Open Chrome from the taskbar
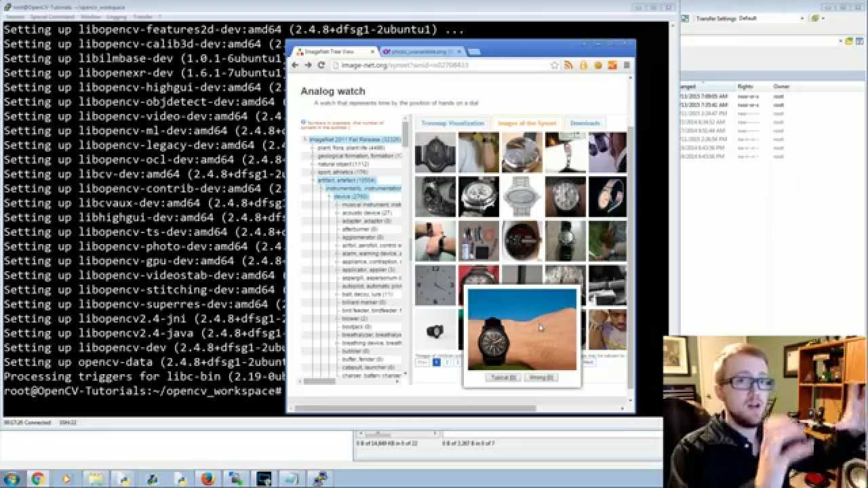 tap(38, 479)
